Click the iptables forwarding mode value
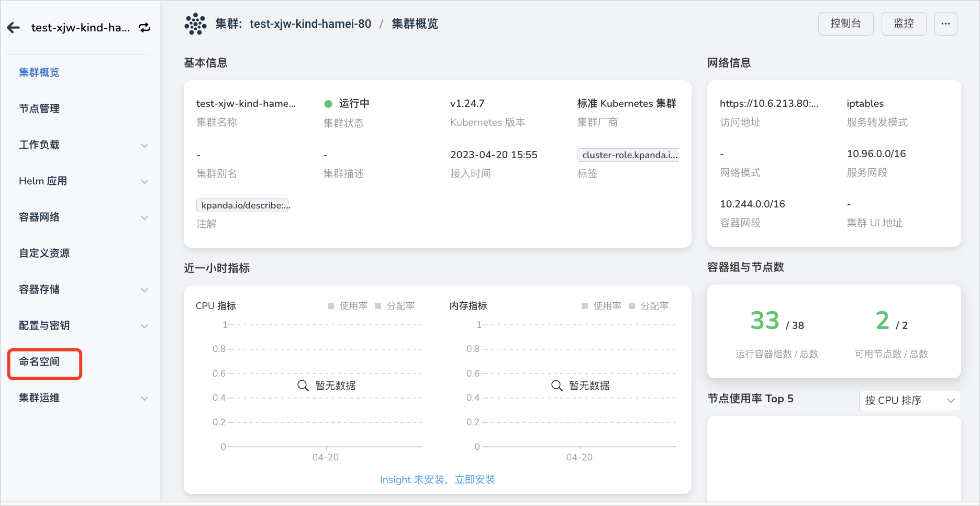 [865, 103]
